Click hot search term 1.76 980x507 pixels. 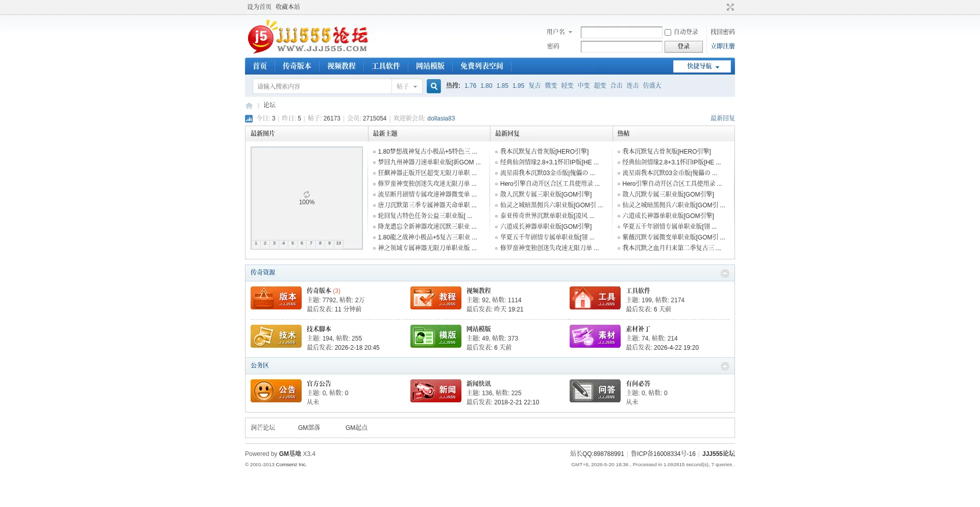click(471, 86)
